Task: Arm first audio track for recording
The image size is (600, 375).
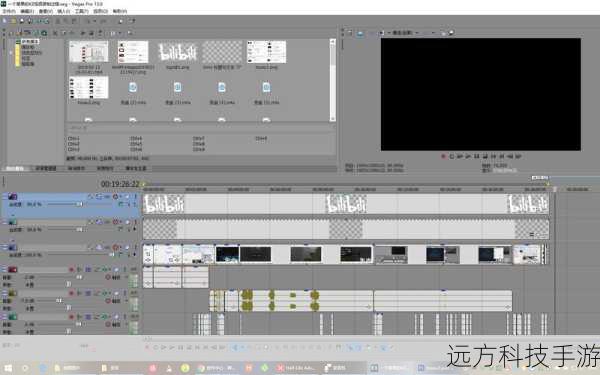Action: point(71,270)
